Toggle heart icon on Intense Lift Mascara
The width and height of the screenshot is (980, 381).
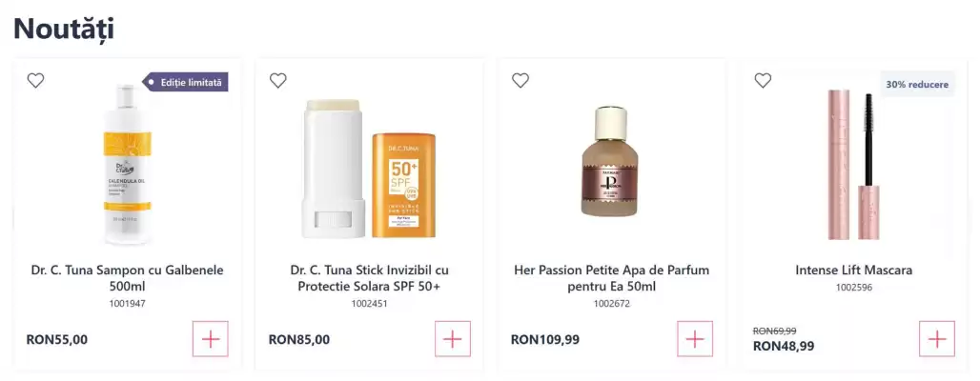762,81
